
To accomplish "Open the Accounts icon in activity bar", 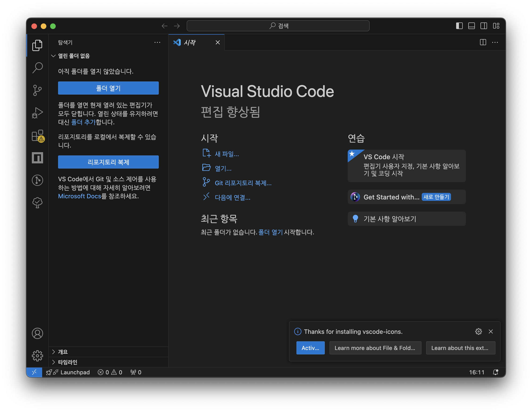I will [x=37, y=333].
